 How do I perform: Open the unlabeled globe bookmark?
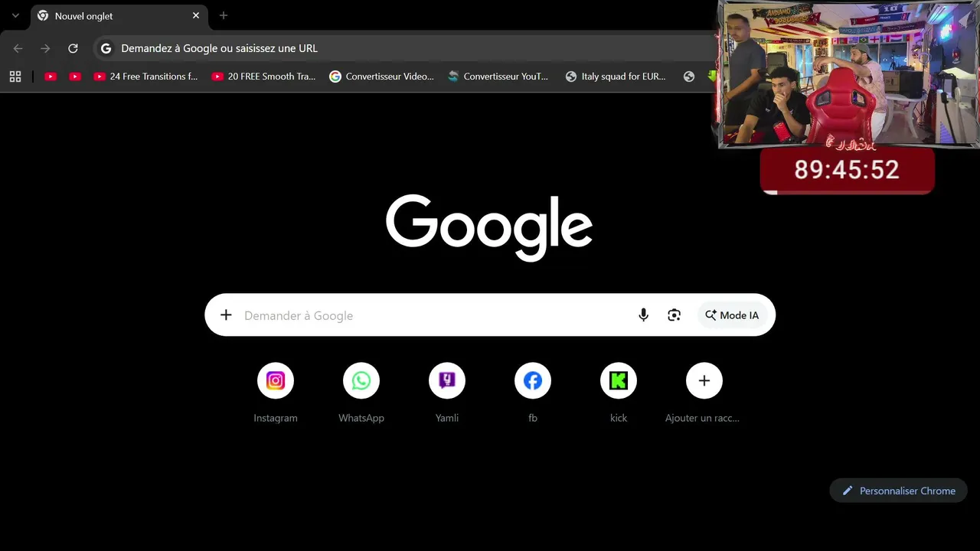click(689, 77)
